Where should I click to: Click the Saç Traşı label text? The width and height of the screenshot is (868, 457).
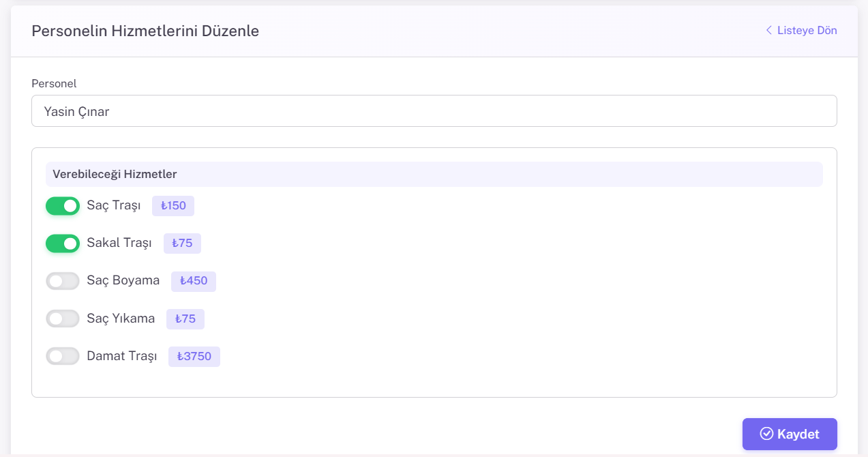point(114,205)
